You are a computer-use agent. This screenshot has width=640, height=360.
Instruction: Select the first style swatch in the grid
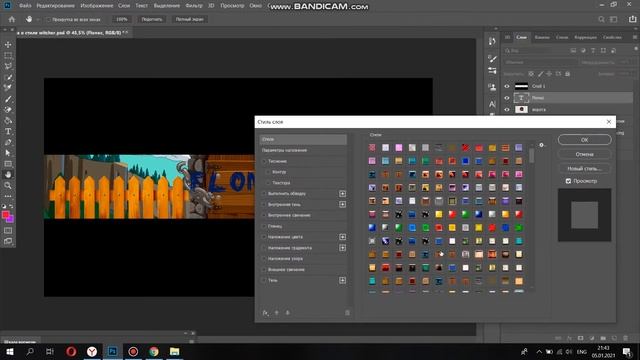point(372,147)
